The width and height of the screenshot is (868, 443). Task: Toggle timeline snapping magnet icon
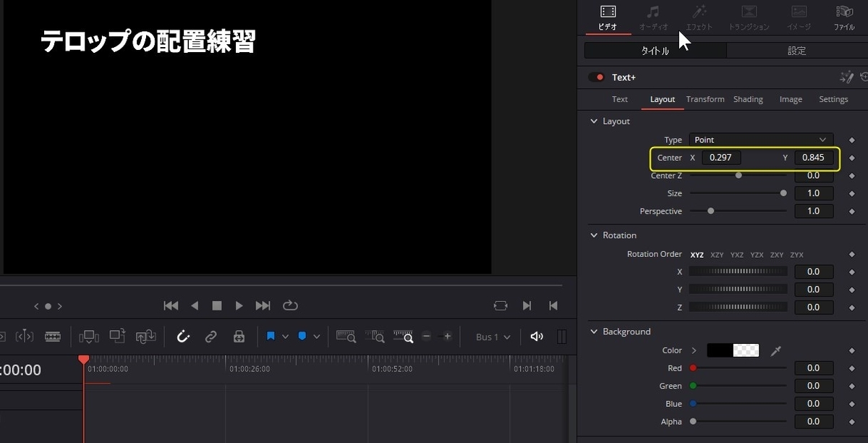[x=183, y=337]
